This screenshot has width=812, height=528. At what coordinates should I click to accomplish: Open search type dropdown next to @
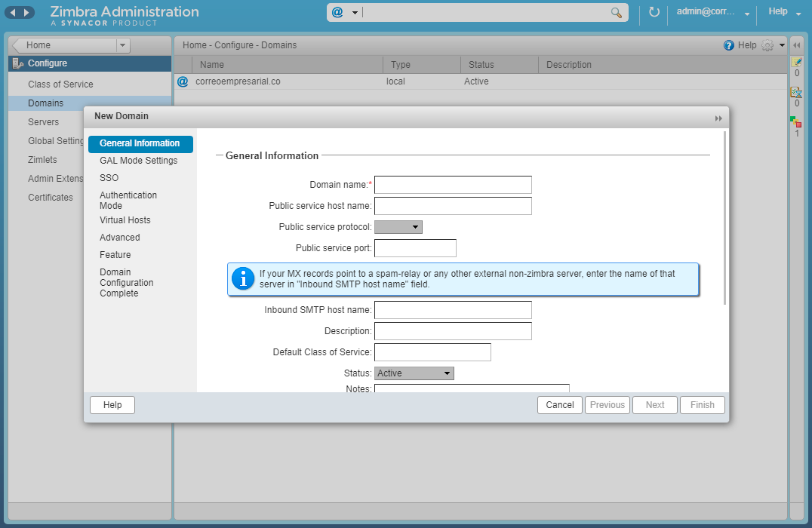click(x=355, y=13)
